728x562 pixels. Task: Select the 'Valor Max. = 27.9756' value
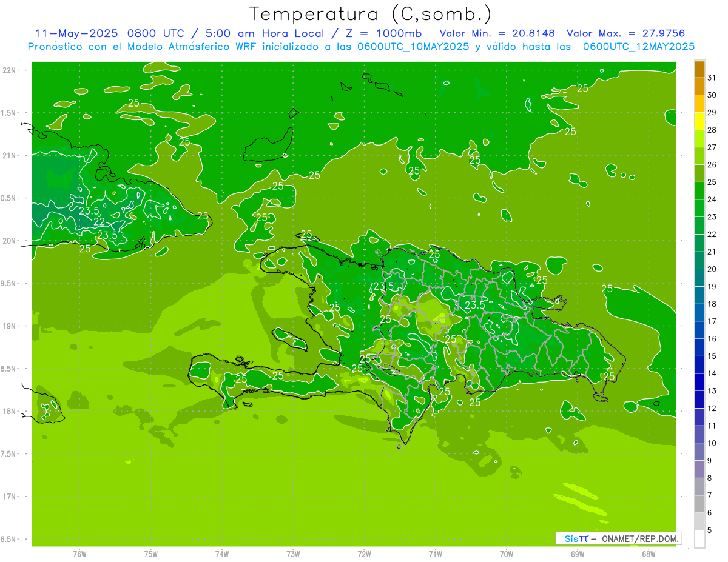tap(625, 33)
